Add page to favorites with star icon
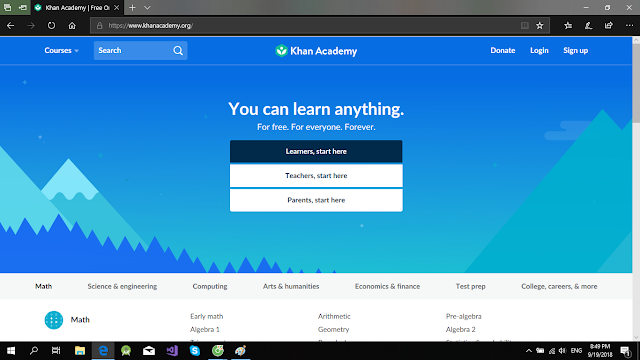 (x=540, y=26)
